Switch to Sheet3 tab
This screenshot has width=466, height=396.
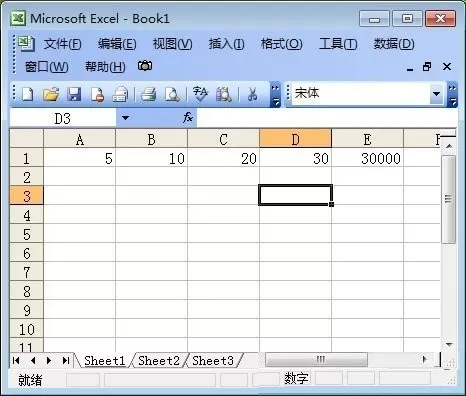coord(213,361)
